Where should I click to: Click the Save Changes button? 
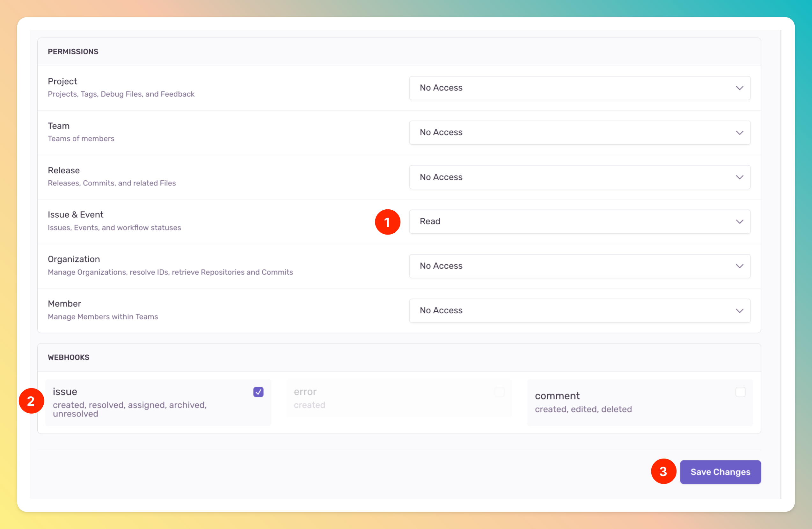click(720, 472)
